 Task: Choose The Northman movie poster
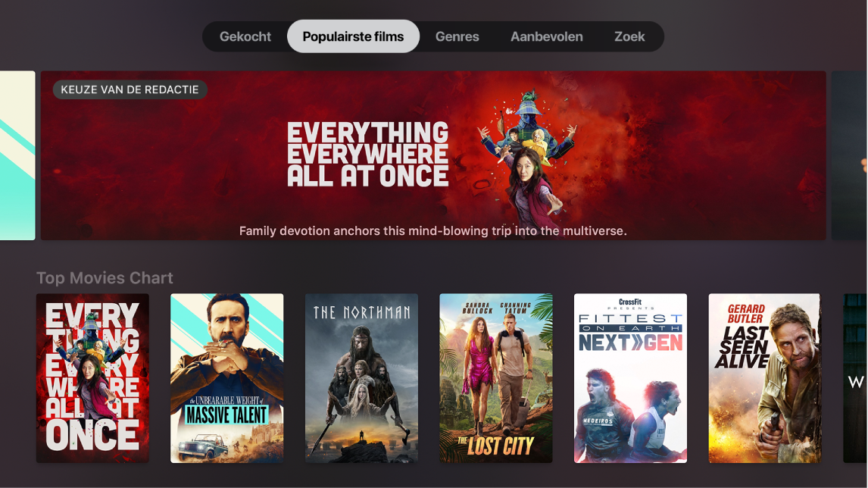coord(361,378)
